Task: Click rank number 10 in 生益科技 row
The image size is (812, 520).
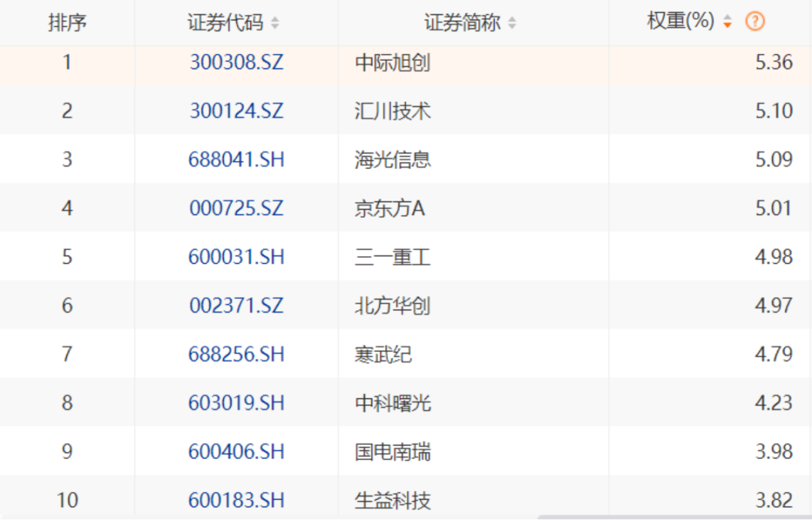Action: click(67, 500)
